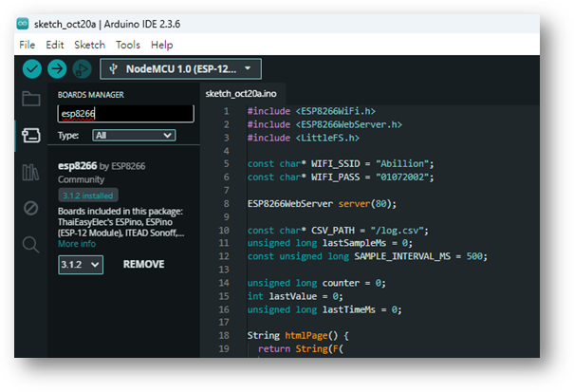Open the Tools menu
This screenshot has width=574, height=392.
127,45
